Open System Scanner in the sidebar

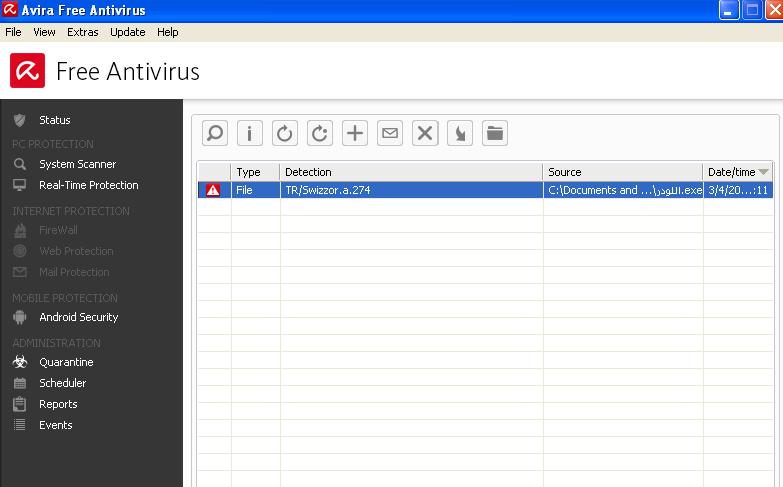coord(77,164)
